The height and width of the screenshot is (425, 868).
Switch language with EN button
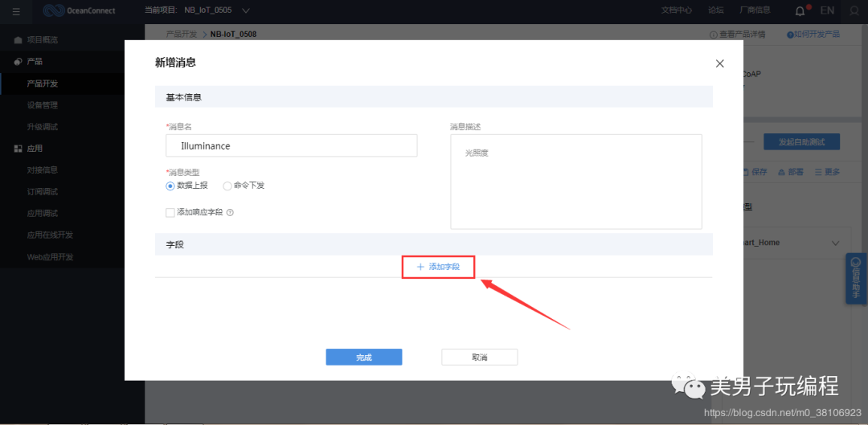827,10
